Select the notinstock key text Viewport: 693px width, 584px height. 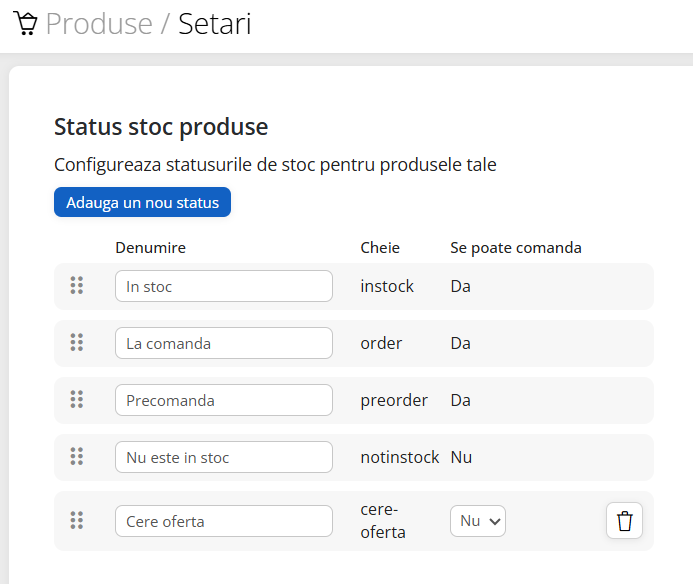point(400,457)
